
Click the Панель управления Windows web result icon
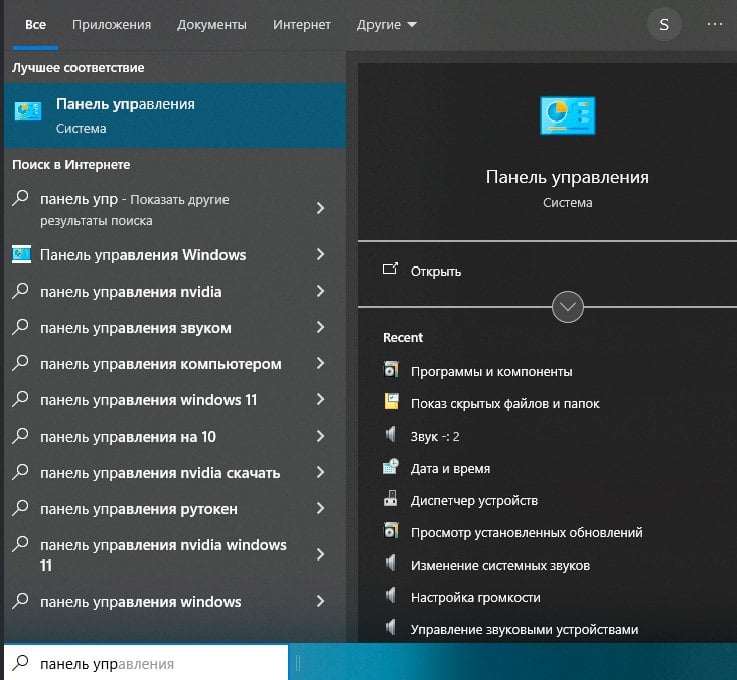tap(22, 254)
